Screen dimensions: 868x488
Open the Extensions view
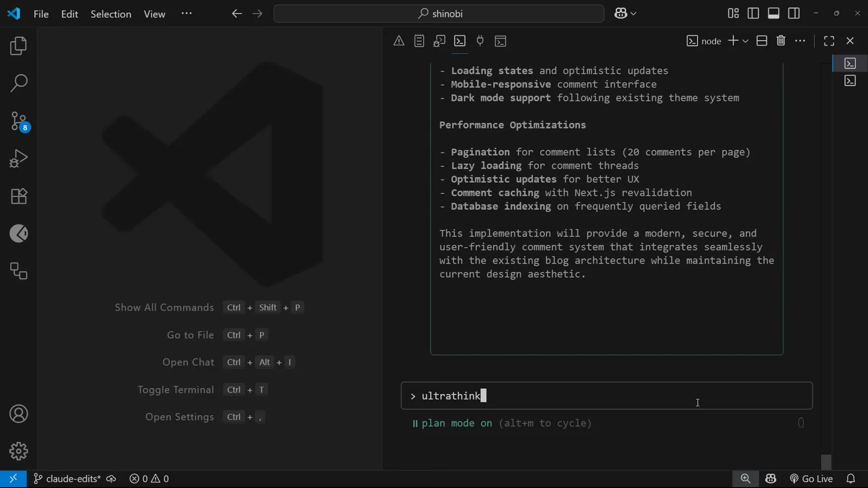18,196
